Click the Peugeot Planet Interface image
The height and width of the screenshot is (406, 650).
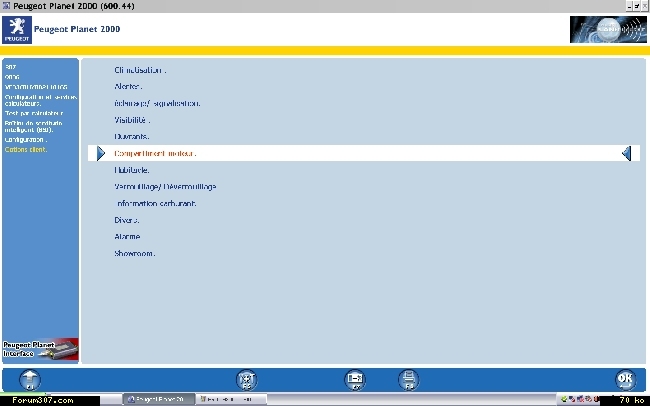[x=40, y=349]
